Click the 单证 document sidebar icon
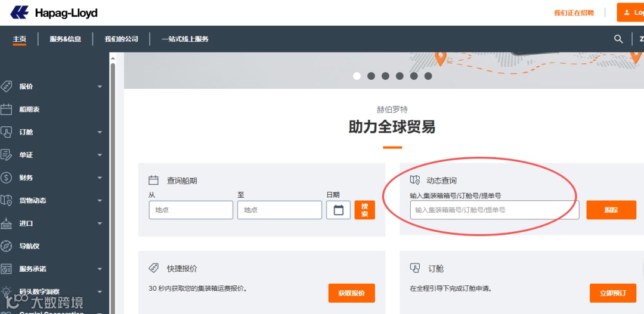 click(6, 155)
